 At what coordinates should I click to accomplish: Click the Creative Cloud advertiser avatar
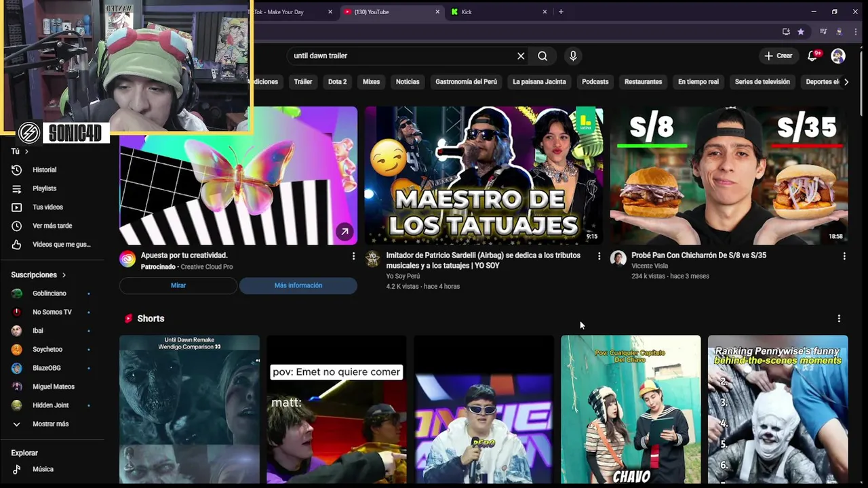pos(127,259)
